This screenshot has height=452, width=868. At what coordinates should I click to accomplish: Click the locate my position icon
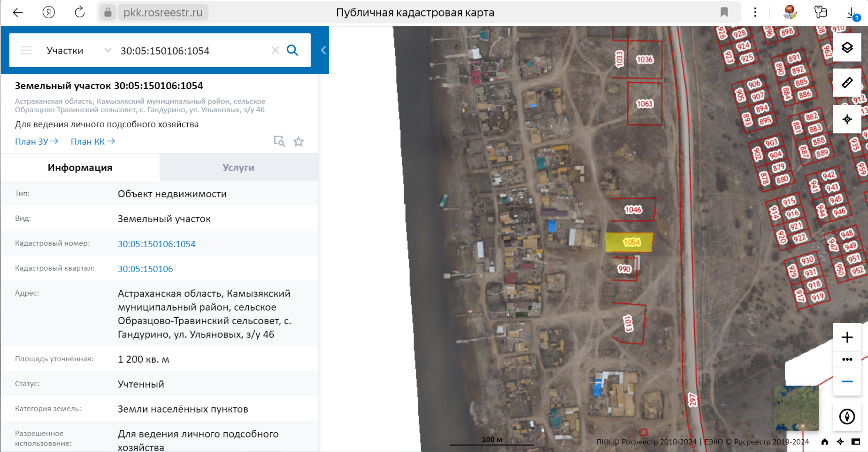(x=847, y=119)
